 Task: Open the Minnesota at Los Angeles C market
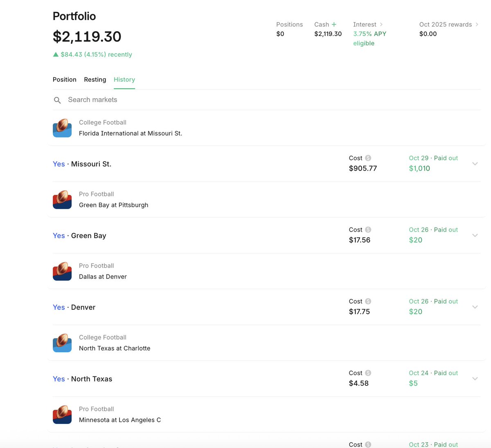click(x=120, y=420)
